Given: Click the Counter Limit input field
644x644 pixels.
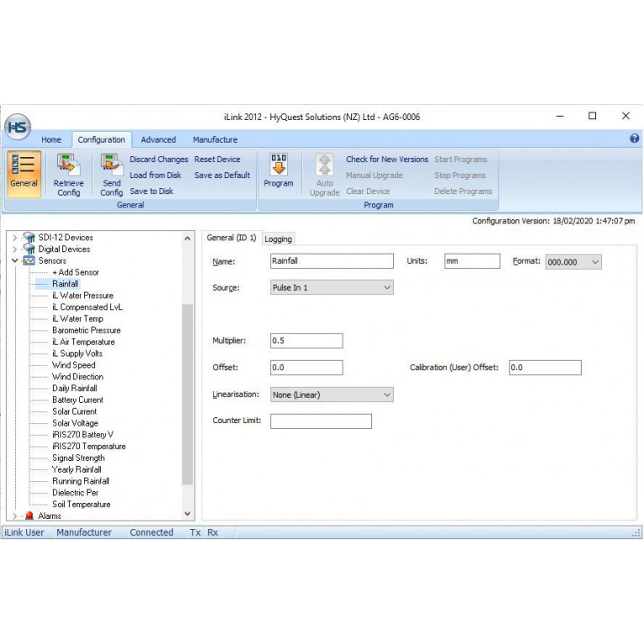Looking at the screenshot, I should (x=321, y=421).
